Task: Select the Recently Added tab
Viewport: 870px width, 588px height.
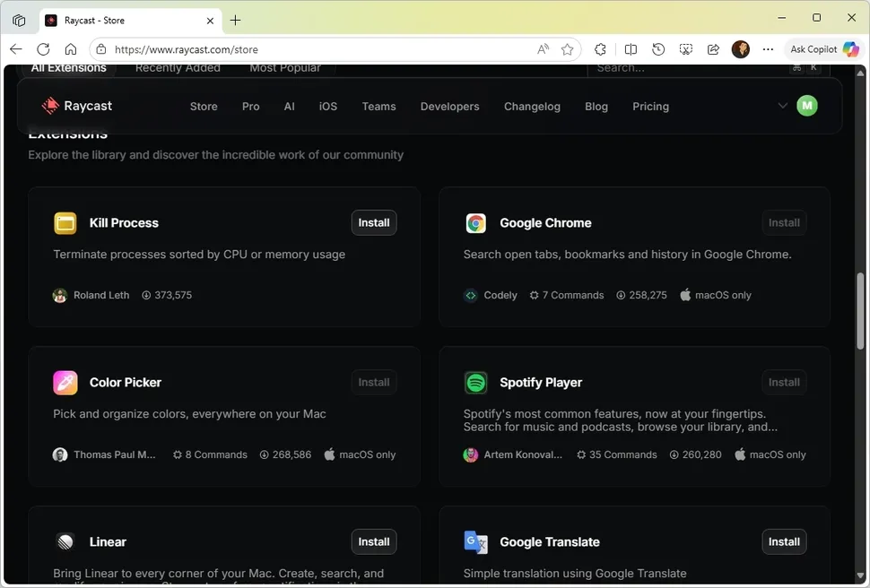Action: point(177,67)
